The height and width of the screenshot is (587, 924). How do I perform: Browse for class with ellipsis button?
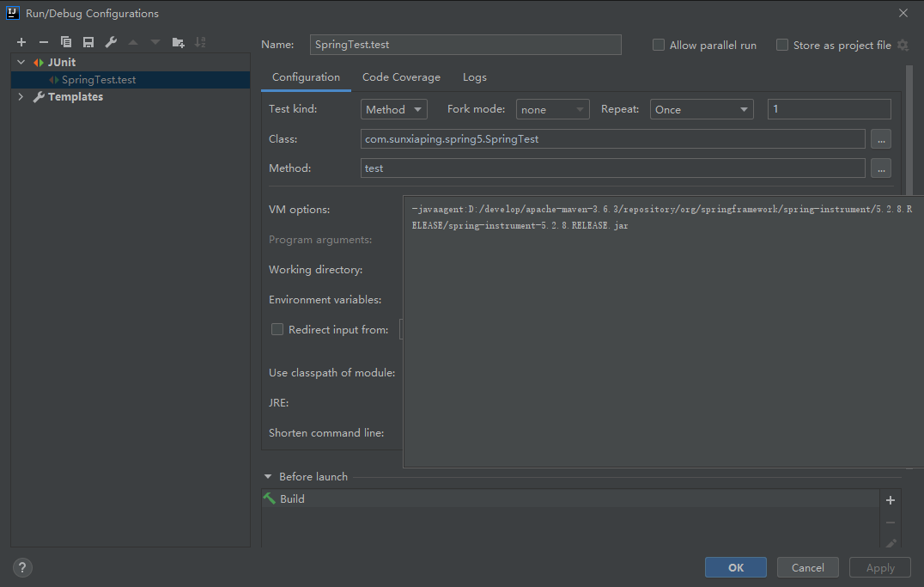pyautogui.click(x=881, y=139)
